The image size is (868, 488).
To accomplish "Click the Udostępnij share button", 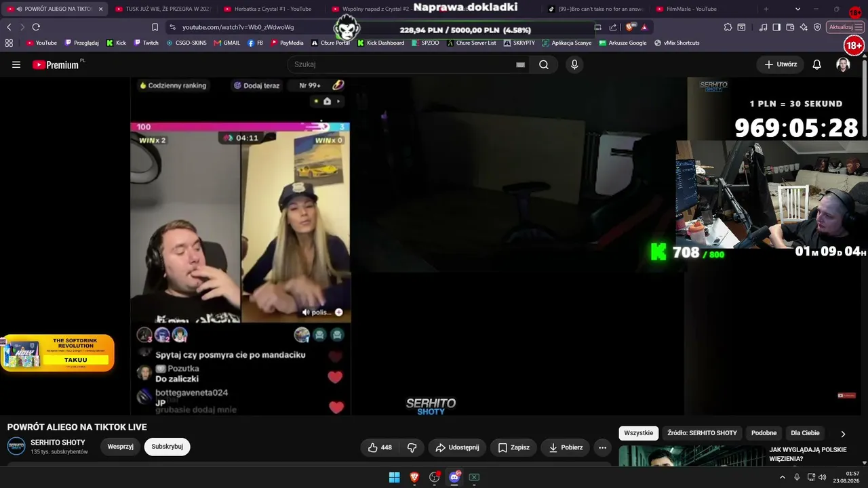I will (x=457, y=447).
